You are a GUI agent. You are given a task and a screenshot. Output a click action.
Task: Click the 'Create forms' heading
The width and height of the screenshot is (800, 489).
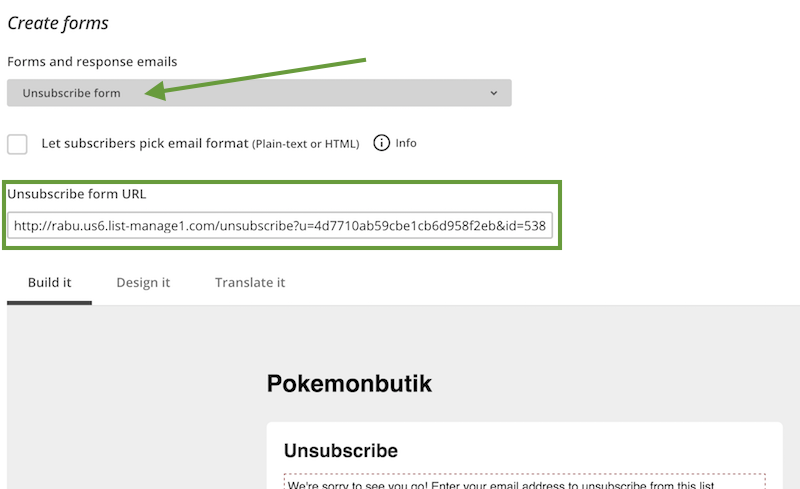click(x=58, y=22)
